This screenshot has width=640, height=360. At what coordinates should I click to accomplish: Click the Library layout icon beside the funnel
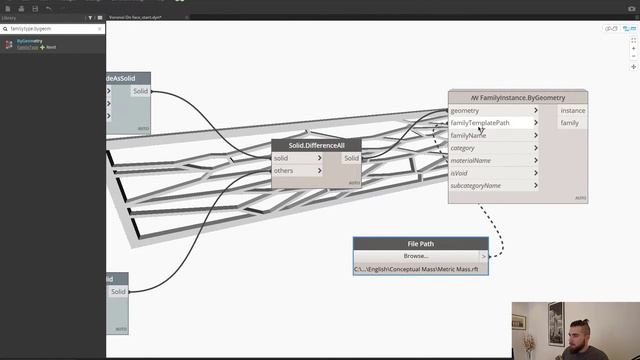(100, 18)
